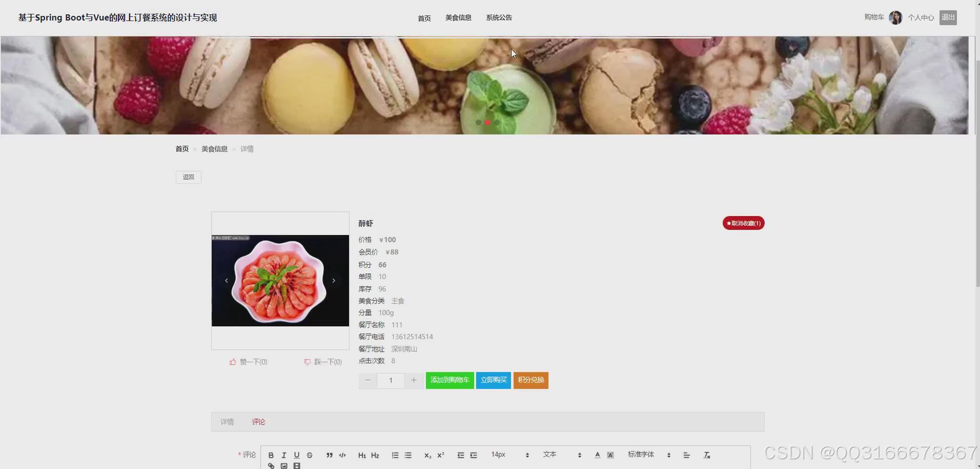Apply H1 heading in the comment toolbar
The image size is (980, 469).
pyautogui.click(x=362, y=455)
